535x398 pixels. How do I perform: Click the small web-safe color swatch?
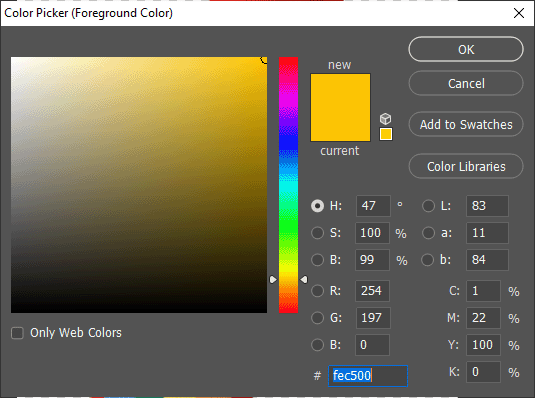click(x=386, y=134)
